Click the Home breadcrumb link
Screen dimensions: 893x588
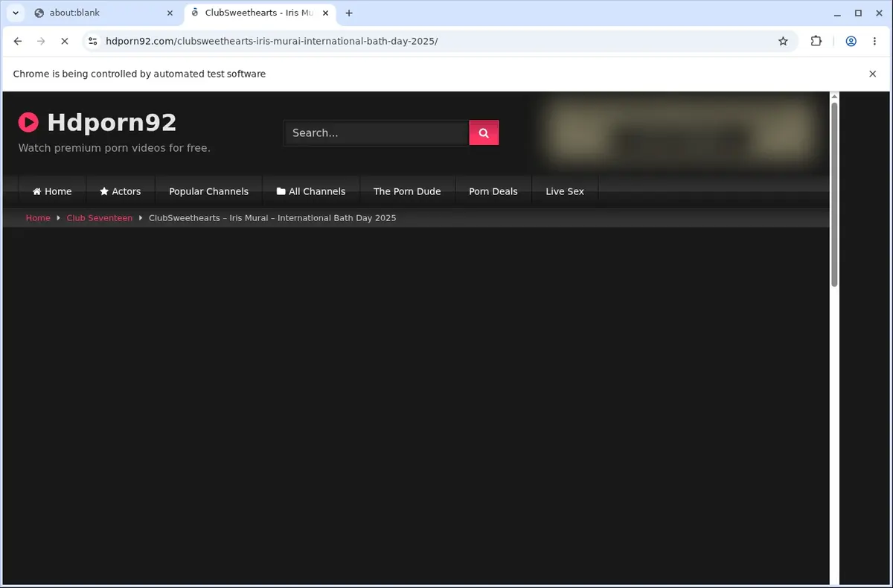[x=38, y=218]
